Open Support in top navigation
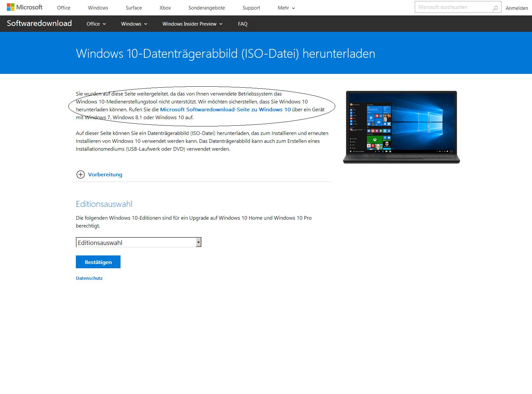 click(x=251, y=8)
